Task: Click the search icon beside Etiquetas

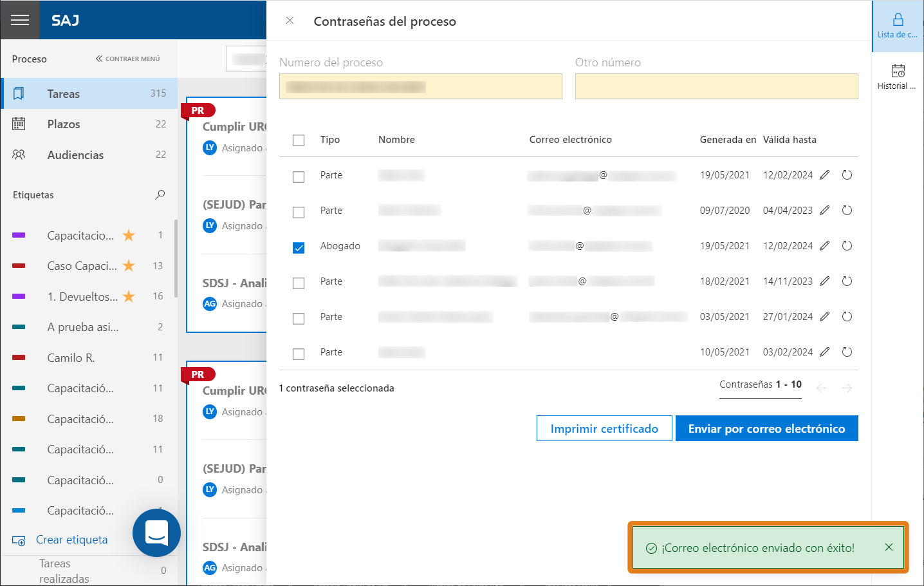Action: click(x=160, y=194)
